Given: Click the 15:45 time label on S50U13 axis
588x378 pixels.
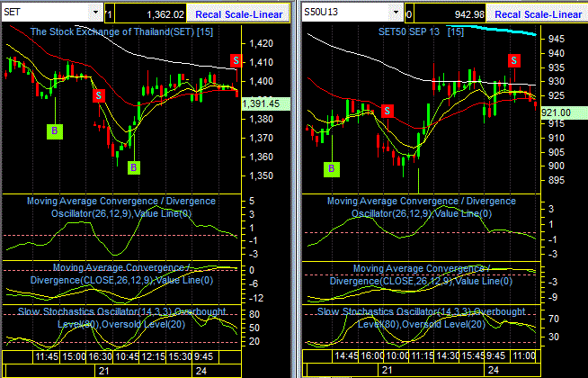Looking at the screenshot, I should 473,355.
